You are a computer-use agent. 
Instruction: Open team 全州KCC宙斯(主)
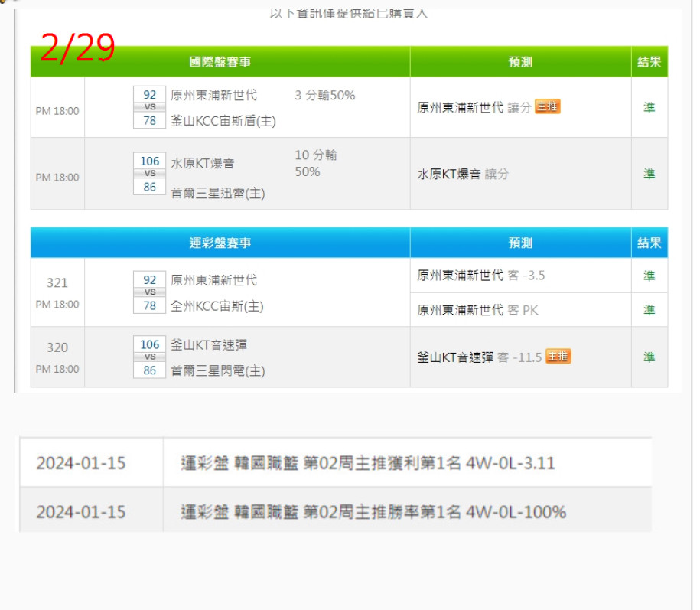coord(217,306)
